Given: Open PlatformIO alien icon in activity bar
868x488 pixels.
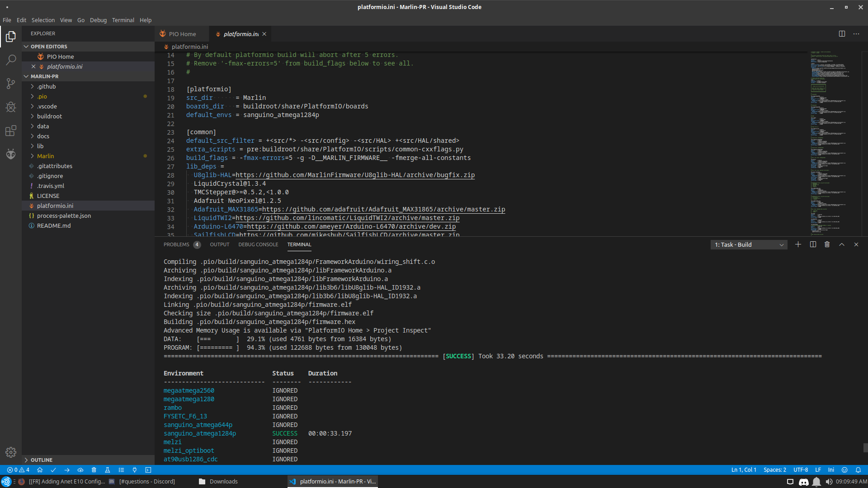Looking at the screenshot, I should coord(11,154).
